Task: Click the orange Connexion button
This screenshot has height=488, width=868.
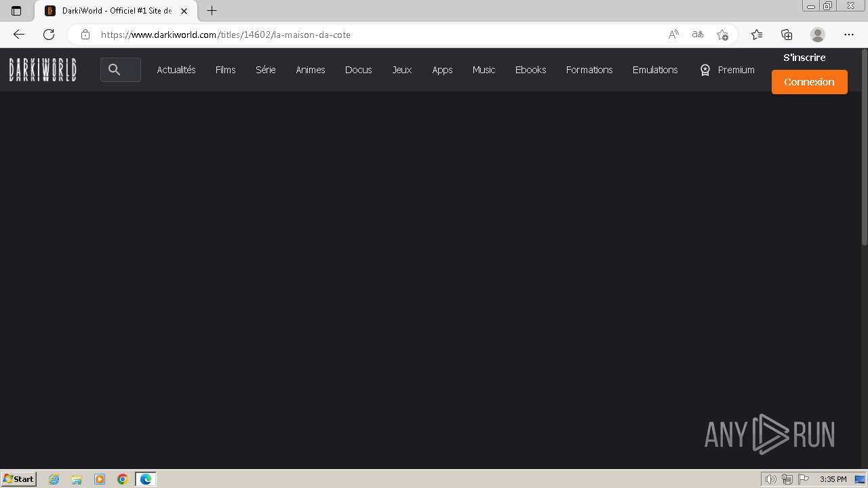Action: (810, 82)
